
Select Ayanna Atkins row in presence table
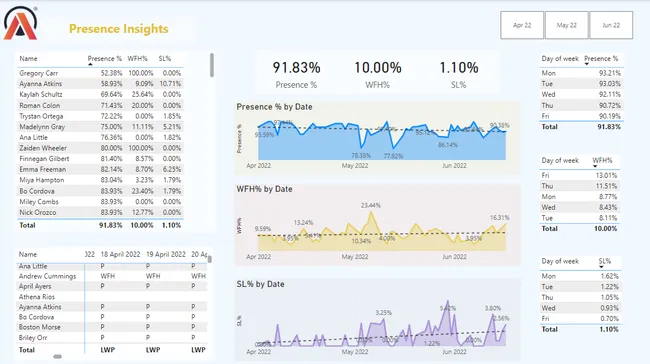click(x=100, y=84)
